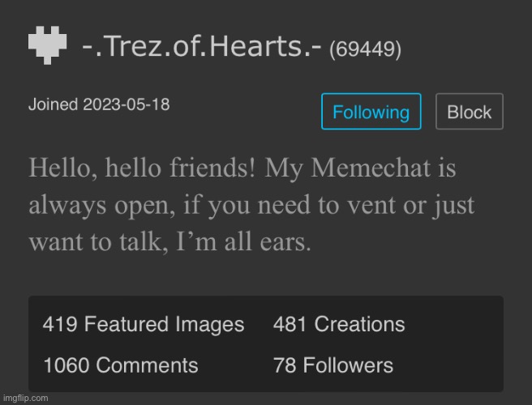Click the Joined 2023-05-18 date text
This screenshot has height=405, width=532.
click(x=99, y=105)
